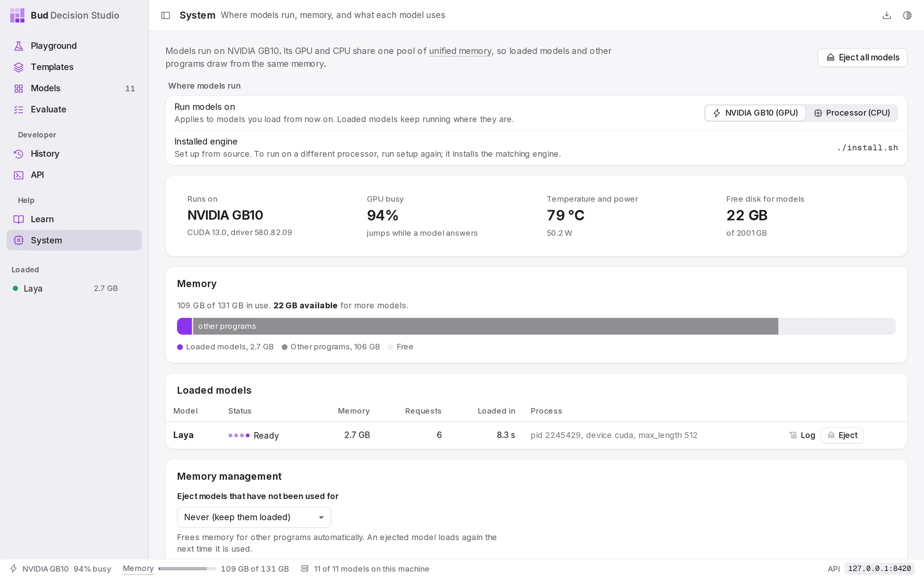Click the Log icon in Laya row
The image size is (924, 578).
click(793, 435)
